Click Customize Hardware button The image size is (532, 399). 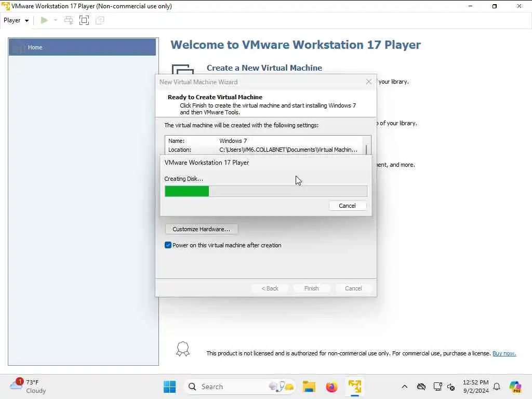point(201,229)
